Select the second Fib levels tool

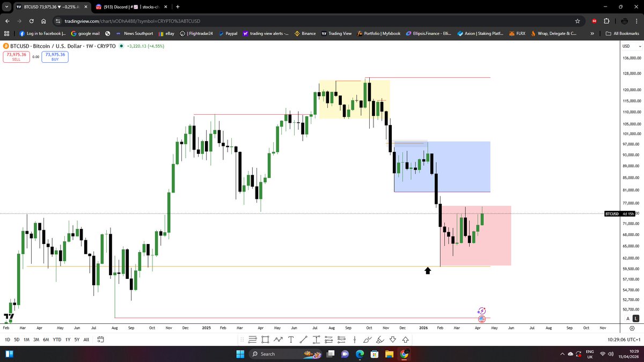(x=341, y=339)
